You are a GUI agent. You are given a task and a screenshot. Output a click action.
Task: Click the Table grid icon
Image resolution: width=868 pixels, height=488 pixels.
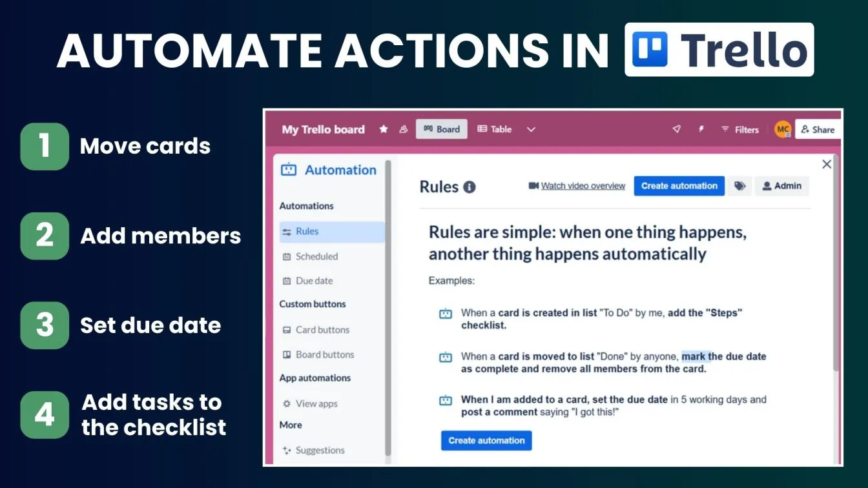click(482, 129)
